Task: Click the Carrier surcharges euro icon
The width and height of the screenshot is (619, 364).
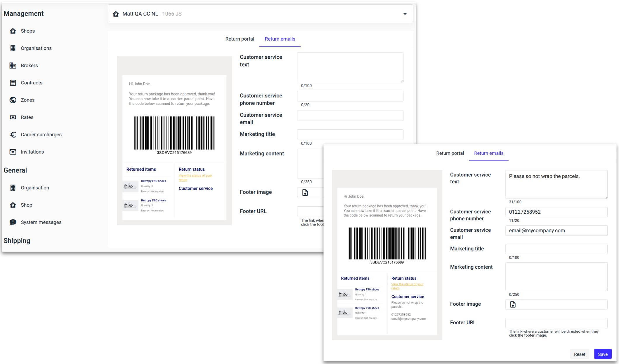Action: click(x=13, y=134)
